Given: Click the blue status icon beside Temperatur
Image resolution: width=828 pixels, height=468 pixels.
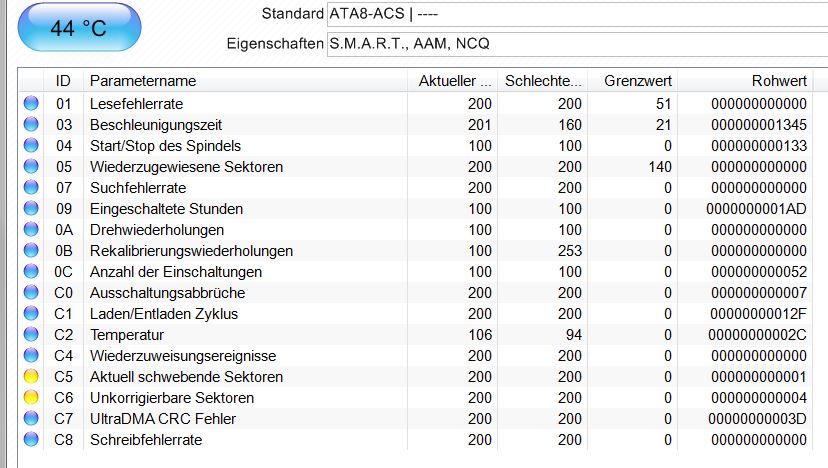Looking at the screenshot, I should click(30, 335).
